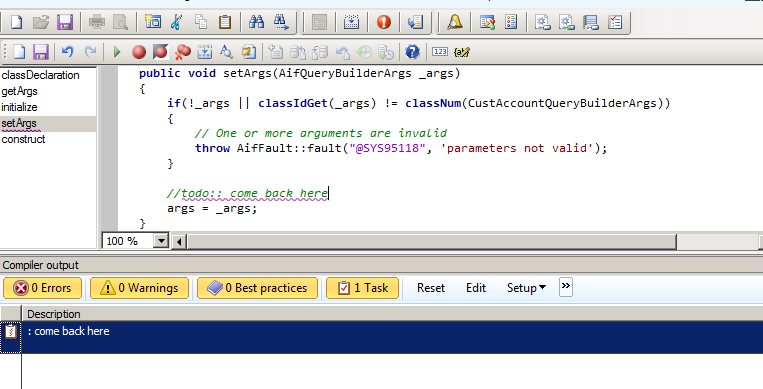This screenshot has width=763, height=389.
Task: Click the Paste clipboard icon
Action: point(225,22)
